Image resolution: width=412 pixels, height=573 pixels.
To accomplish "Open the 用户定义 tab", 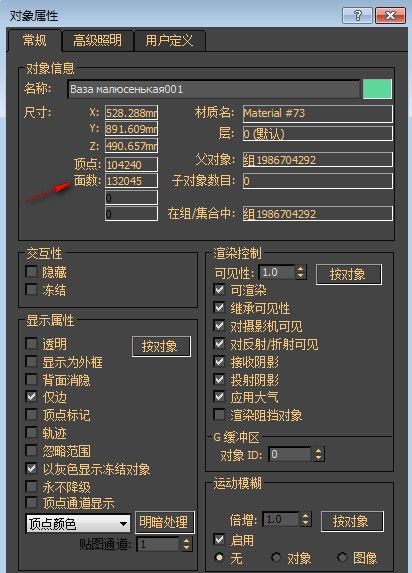I will (169, 40).
